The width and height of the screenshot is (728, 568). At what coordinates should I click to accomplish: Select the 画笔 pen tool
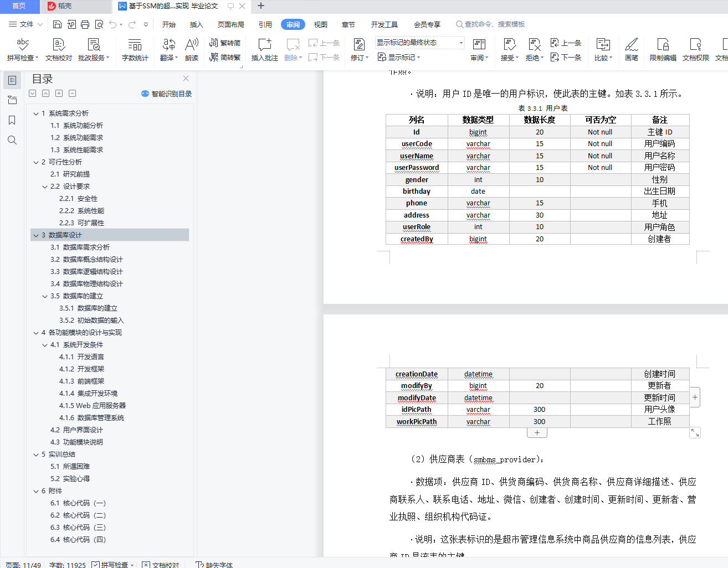[632, 50]
